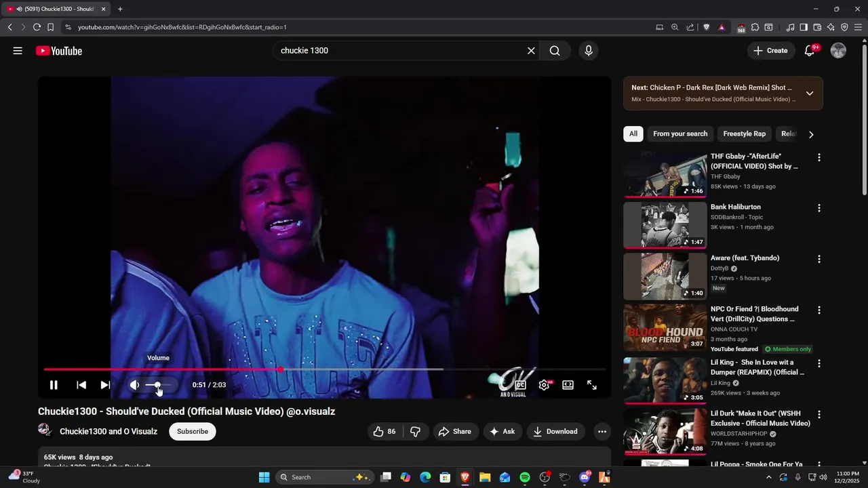Viewport: 868px width, 488px height.
Task: Open browser extensions puzzle icon
Action: (755, 27)
